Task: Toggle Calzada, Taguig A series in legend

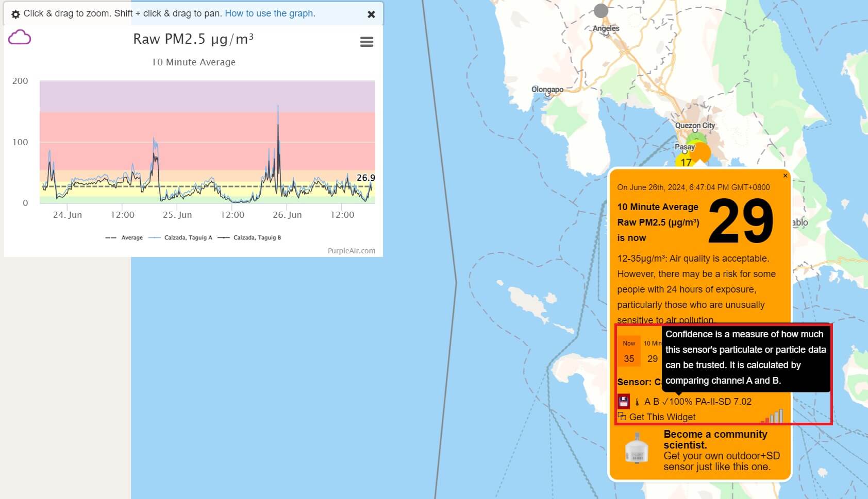Action: pos(181,237)
